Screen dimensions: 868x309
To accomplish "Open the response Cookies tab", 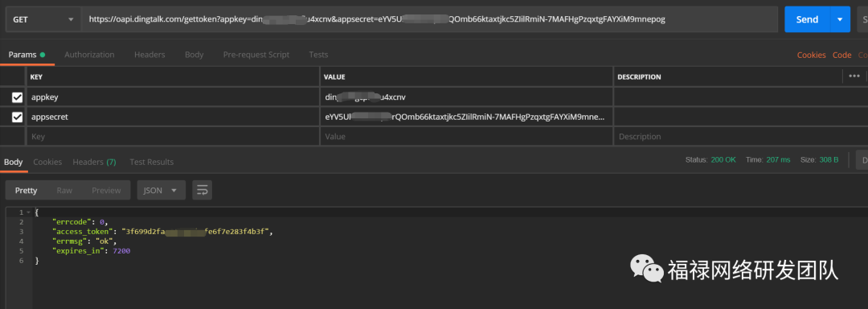I will 47,162.
